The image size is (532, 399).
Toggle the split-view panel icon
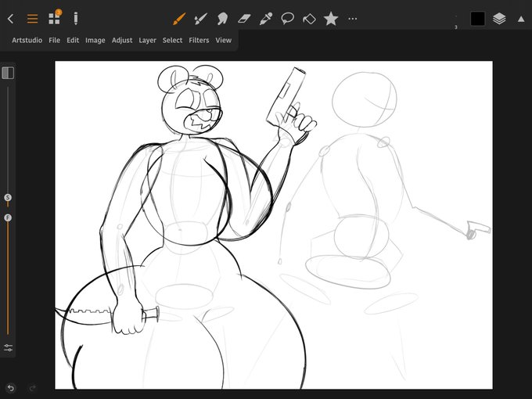[8, 73]
